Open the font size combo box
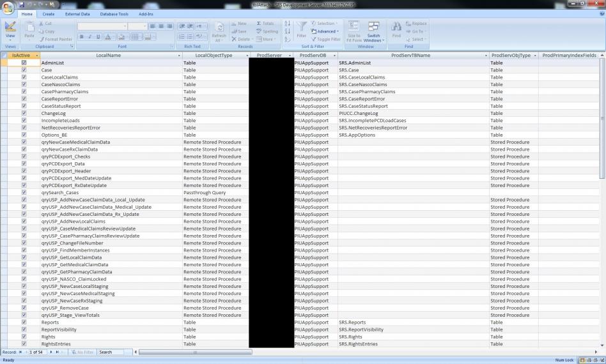 click(x=137, y=26)
